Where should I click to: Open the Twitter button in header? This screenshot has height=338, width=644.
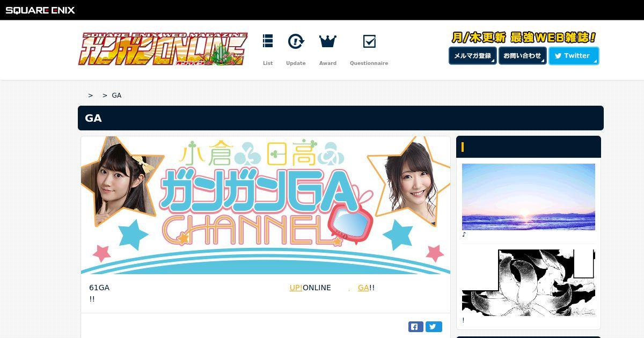(574, 56)
